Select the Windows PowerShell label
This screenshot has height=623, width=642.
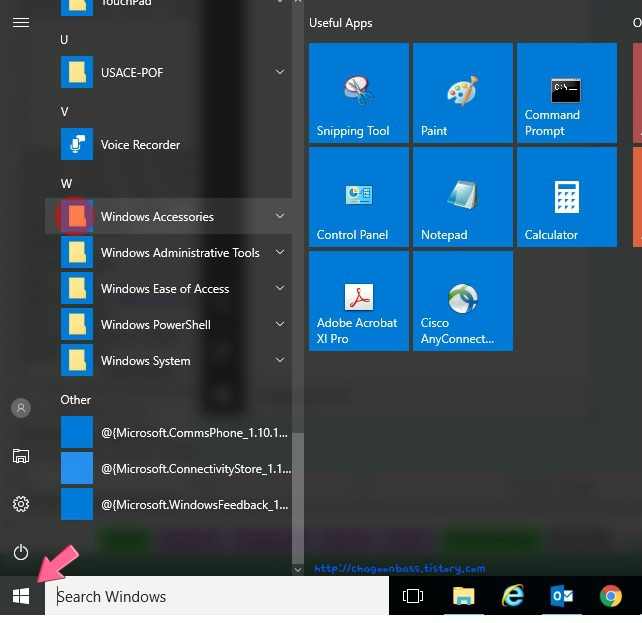156,325
